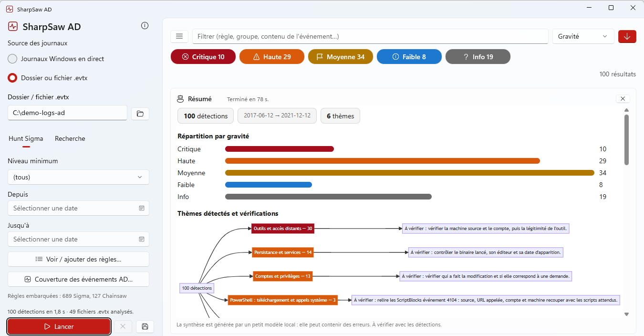Cancel the run with the X button
The height and width of the screenshot is (336, 644).
point(123,326)
